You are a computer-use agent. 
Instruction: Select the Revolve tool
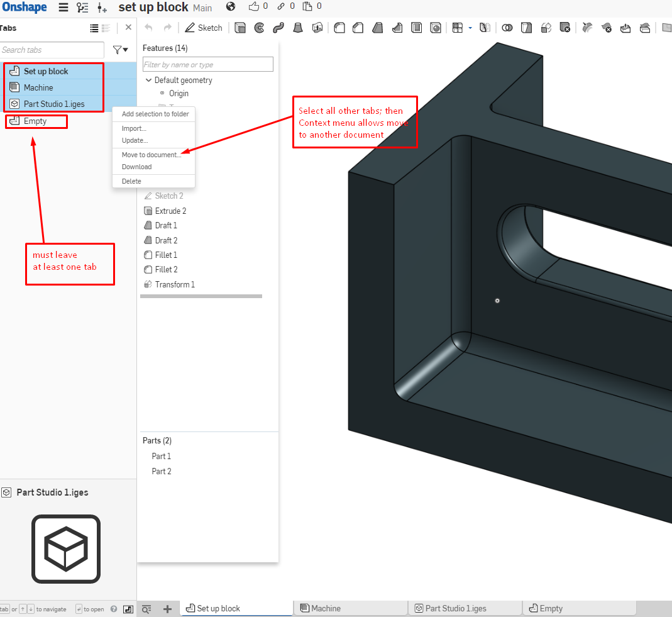(x=259, y=28)
